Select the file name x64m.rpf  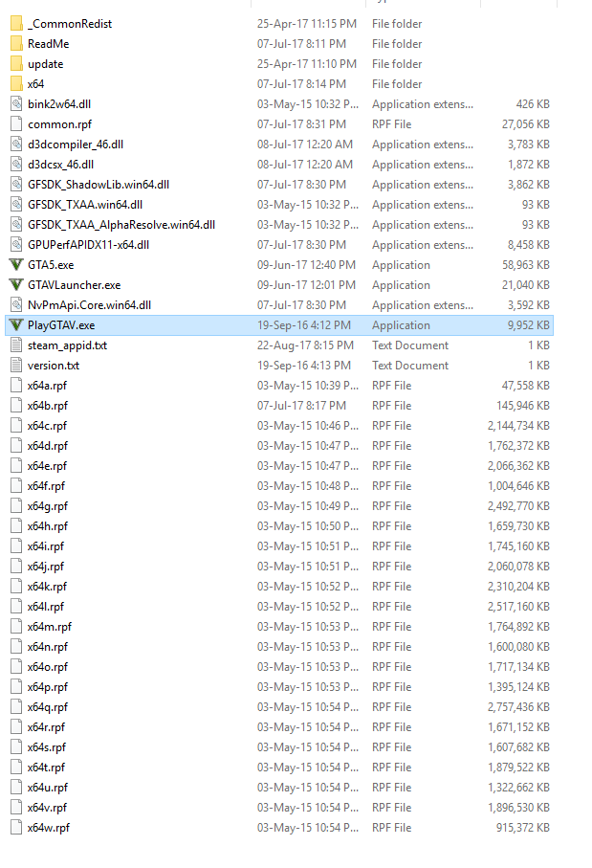50,627
